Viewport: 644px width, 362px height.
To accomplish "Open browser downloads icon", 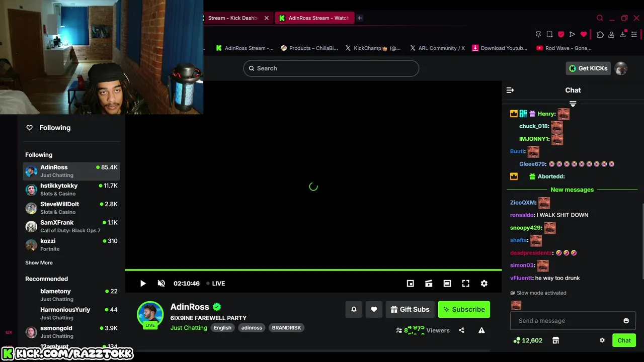I will pyautogui.click(x=623, y=34).
